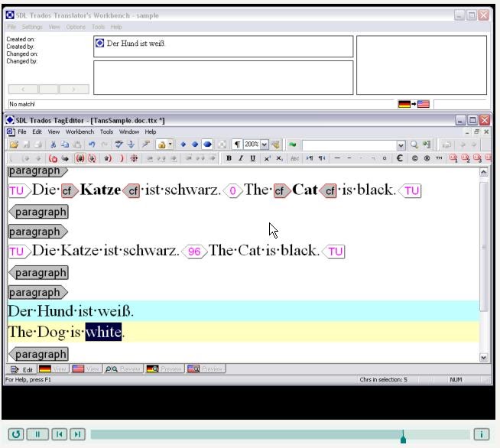The width and height of the screenshot is (500, 448).
Task: Click the 200% zoom value field
Action: click(252, 144)
